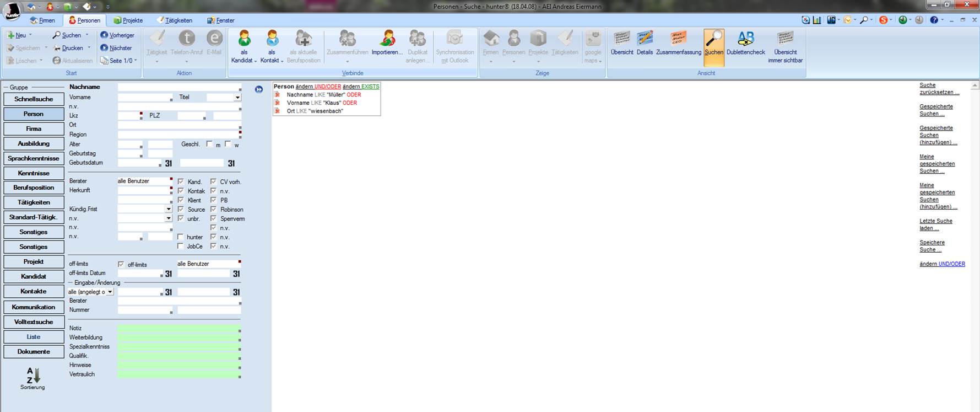Open the Projekte tab
This screenshot has width=980, height=412.
click(128, 20)
